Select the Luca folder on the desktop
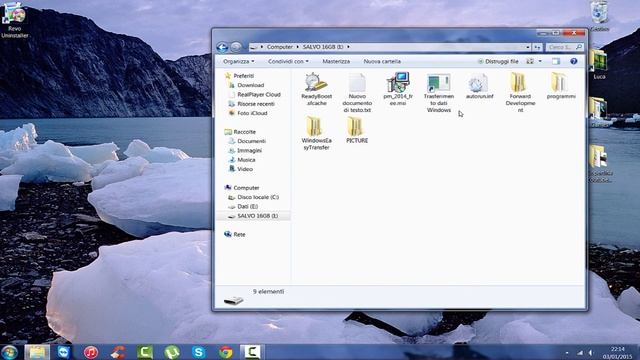The height and width of the screenshot is (360, 640). click(599, 64)
